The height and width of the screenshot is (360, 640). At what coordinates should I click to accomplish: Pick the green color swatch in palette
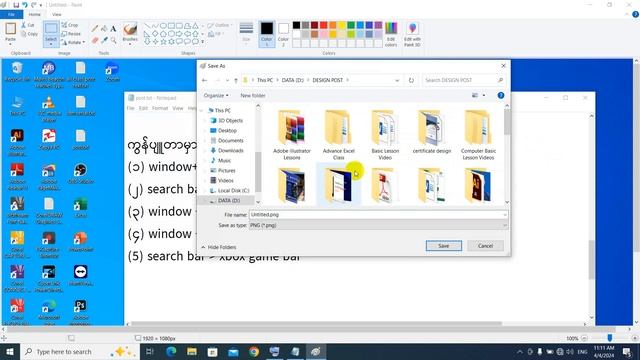click(x=351, y=25)
